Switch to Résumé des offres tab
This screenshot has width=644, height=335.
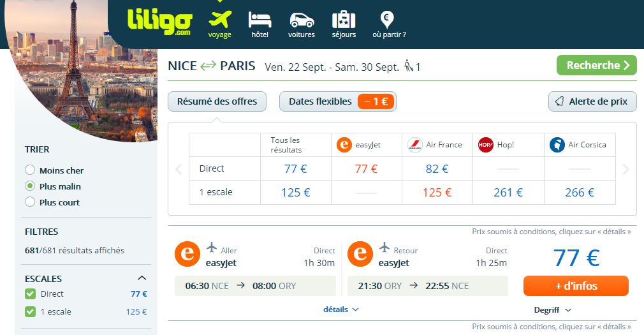217,101
